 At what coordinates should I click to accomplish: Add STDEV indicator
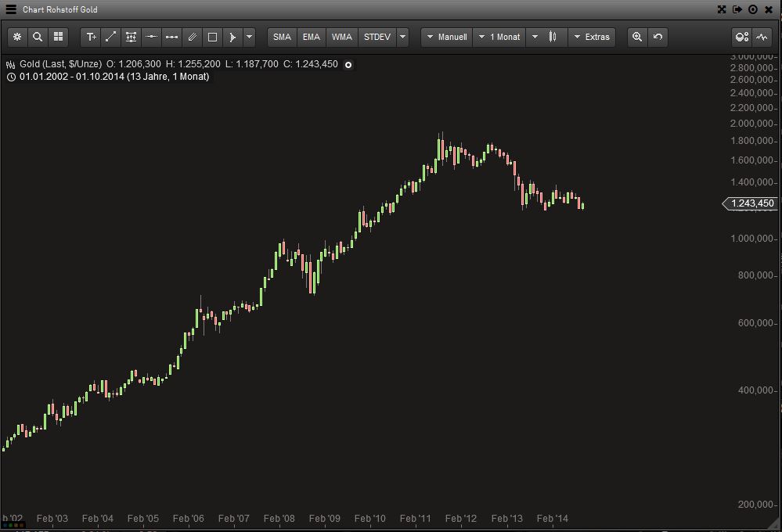click(x=377, y=37)
